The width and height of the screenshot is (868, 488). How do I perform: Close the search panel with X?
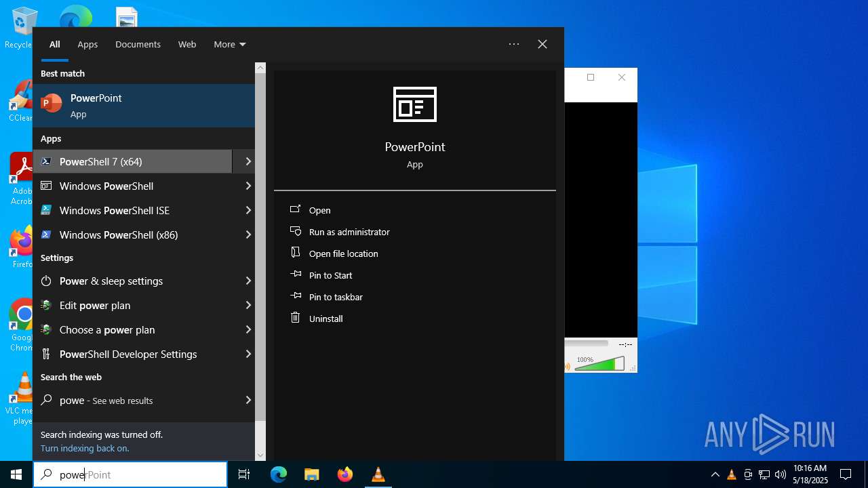[x=542, y=44]
